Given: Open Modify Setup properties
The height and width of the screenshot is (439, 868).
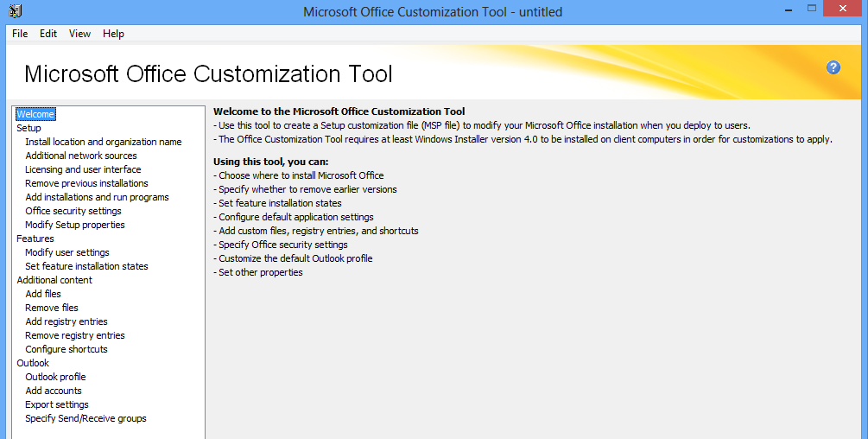Looking at the screenshot, I should 75,225.
